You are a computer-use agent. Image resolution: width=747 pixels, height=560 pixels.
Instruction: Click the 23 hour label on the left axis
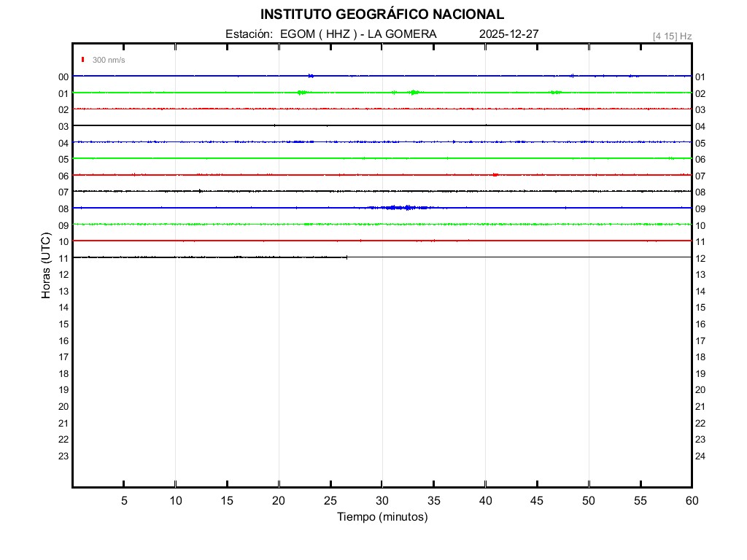point(63,456)
